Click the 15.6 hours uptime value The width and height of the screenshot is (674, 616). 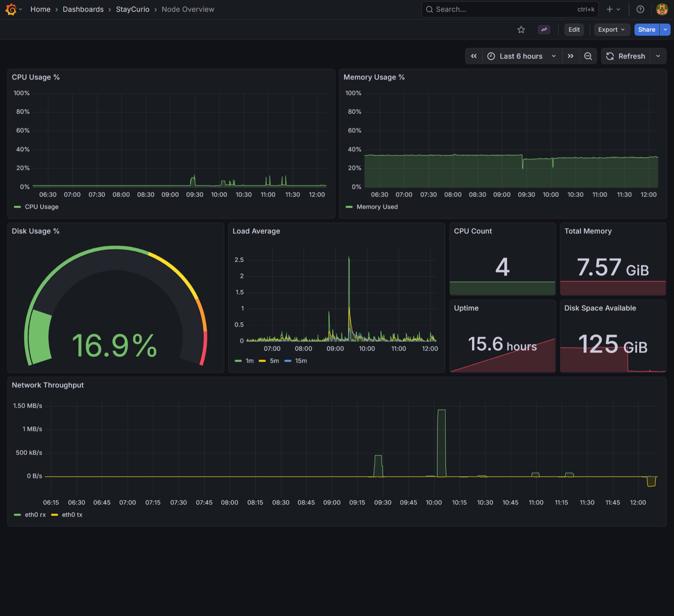point(503,344)
